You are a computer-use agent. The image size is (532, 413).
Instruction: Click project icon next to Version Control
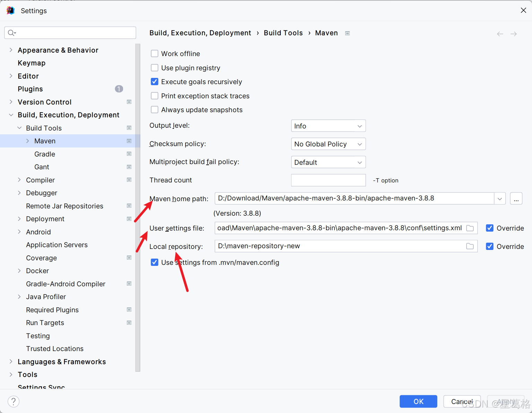coord(129,102)
